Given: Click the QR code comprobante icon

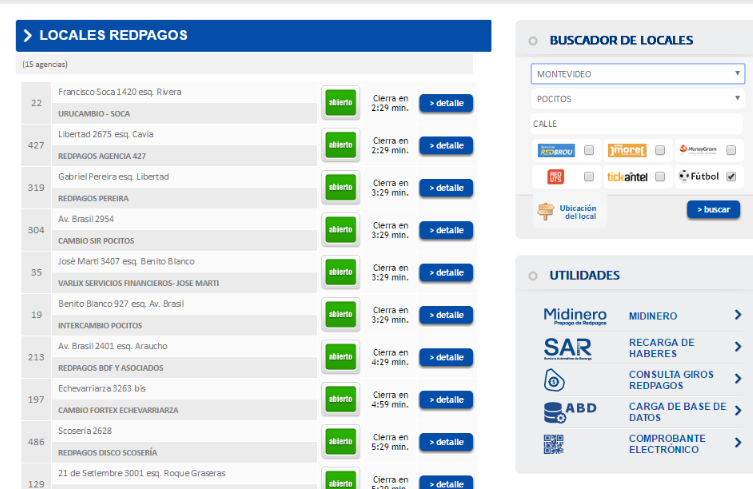Looking at the screenshot, I should (x=553, y=444).
